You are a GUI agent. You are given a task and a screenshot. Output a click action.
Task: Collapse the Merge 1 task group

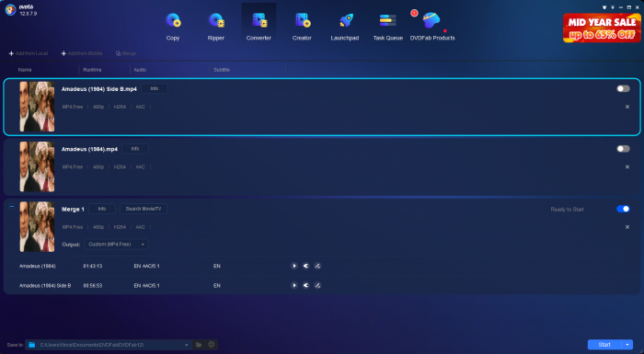11,207
